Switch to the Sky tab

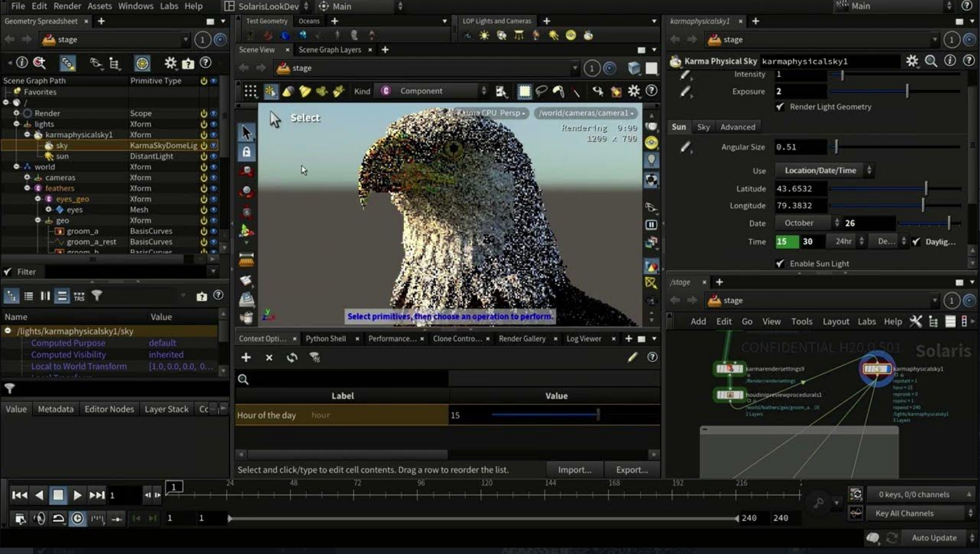pyautogui.click(x=703, y=127)
